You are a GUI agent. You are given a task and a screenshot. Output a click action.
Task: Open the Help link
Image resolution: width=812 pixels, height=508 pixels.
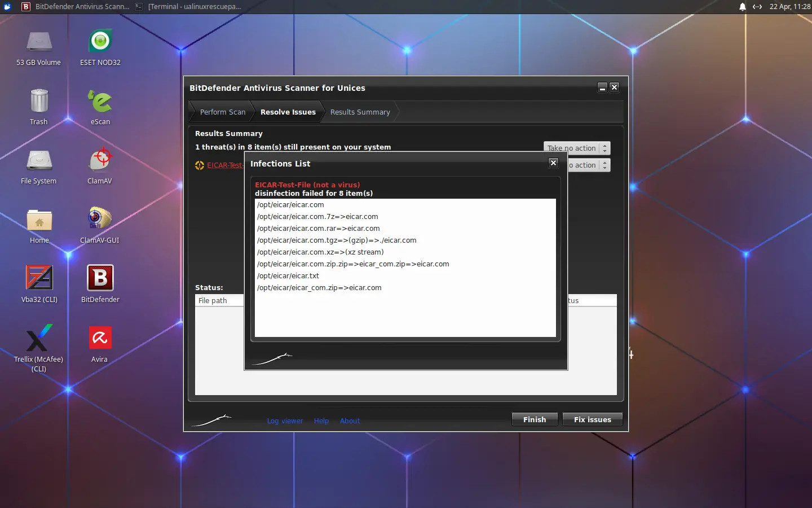[321, 421]
